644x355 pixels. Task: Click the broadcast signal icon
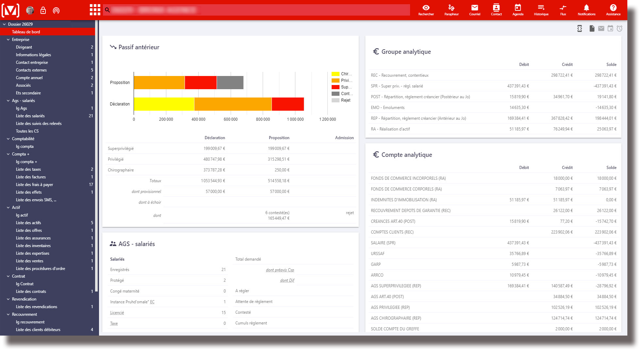point(56,10)
